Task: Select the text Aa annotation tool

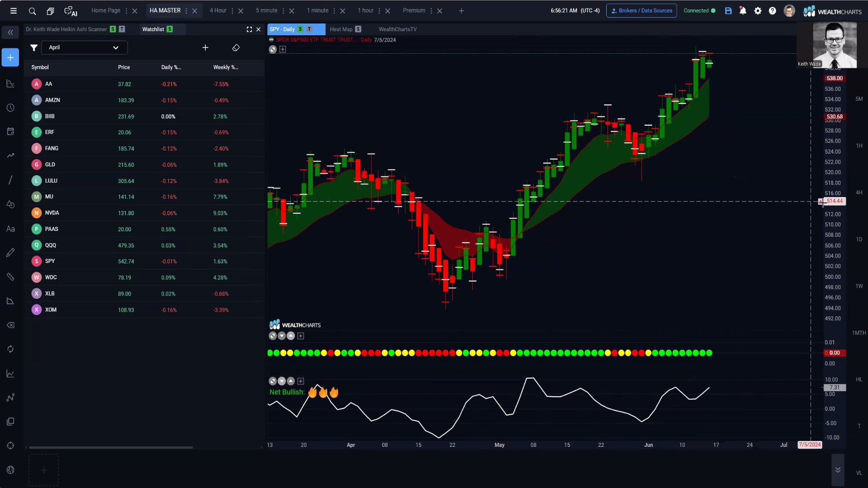Action: pos(10,229)
